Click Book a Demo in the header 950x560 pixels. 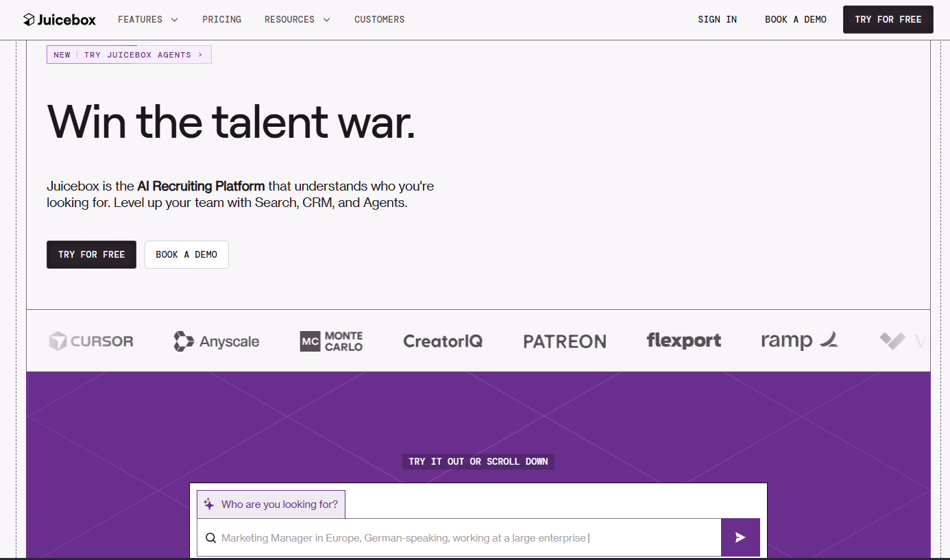pos(796,20)
